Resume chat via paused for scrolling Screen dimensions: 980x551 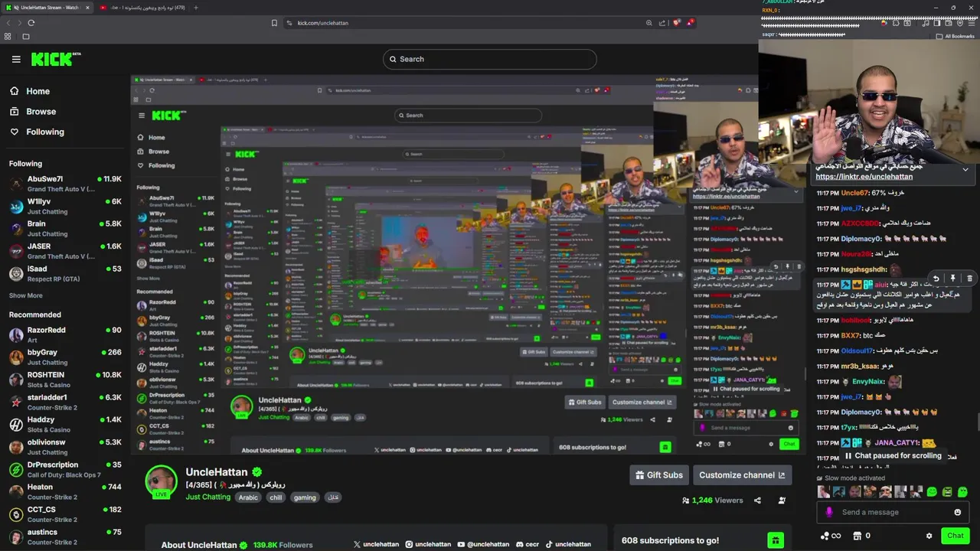click(893, 455)
